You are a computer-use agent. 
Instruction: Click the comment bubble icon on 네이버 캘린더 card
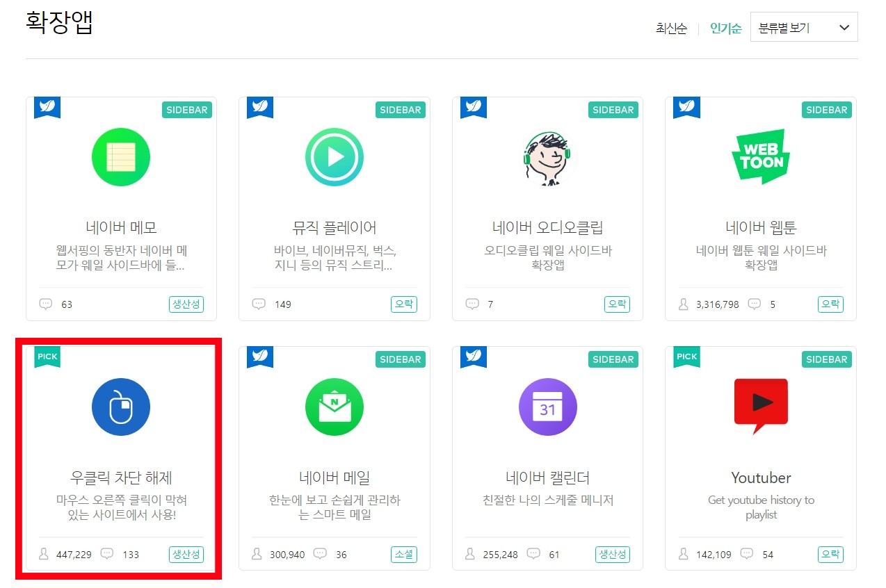[x=533, y=555]
